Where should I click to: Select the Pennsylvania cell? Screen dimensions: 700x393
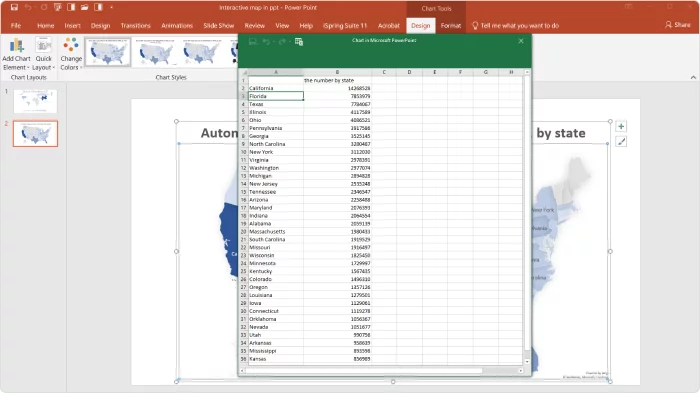point(276,128)
